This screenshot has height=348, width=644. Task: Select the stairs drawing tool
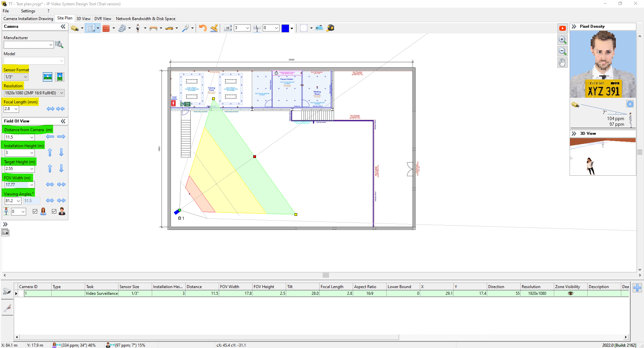click(123, 28)
